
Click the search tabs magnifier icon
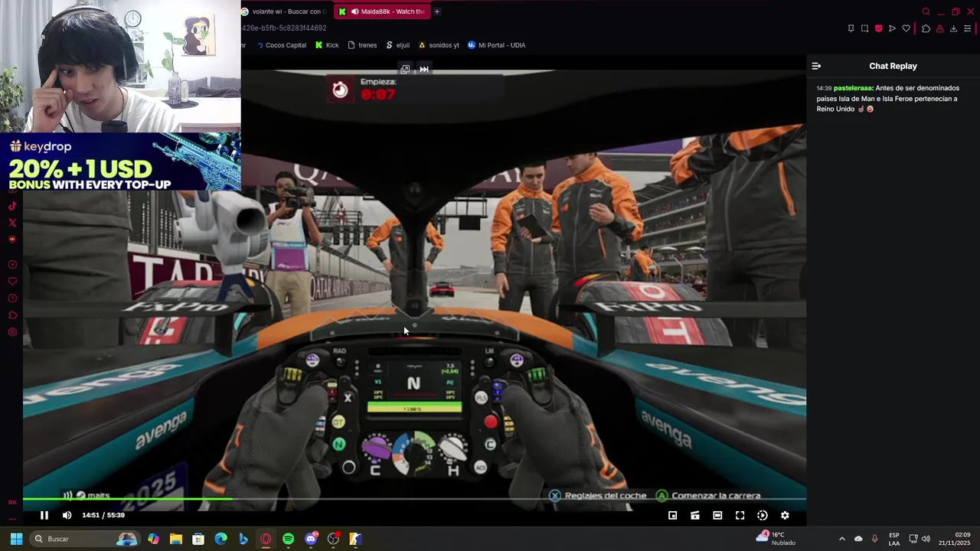[926, 11]
